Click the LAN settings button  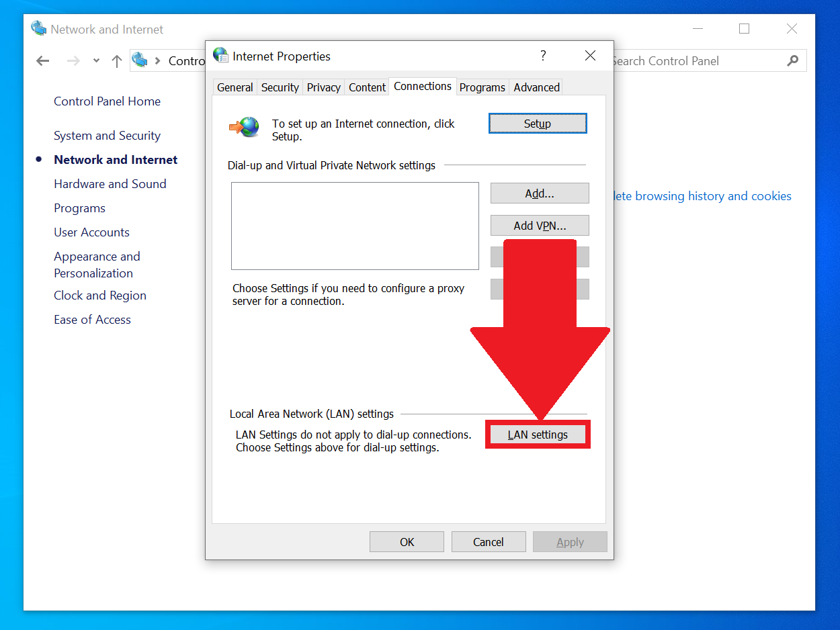click(x=538, y=435)
